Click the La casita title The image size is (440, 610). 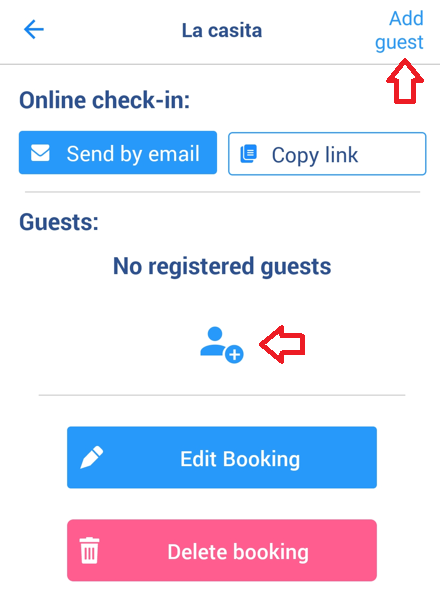click(x=222, y=31)
